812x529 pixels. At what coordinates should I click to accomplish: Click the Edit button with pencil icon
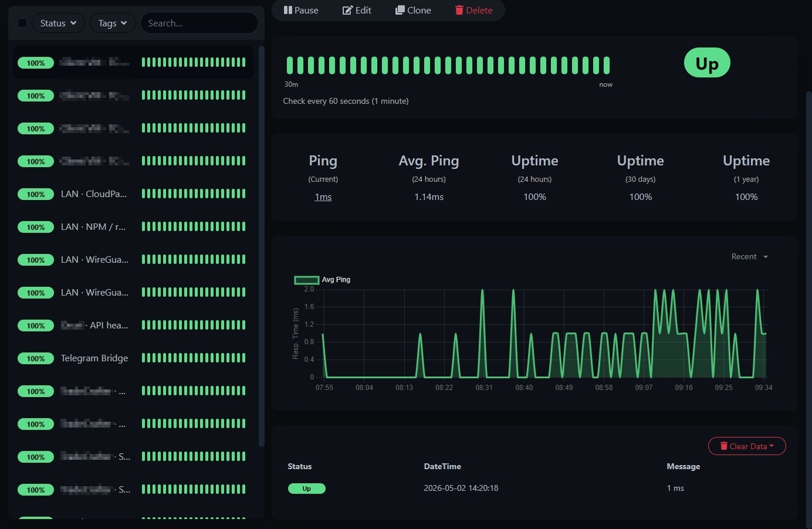click(x=357, y=10)
